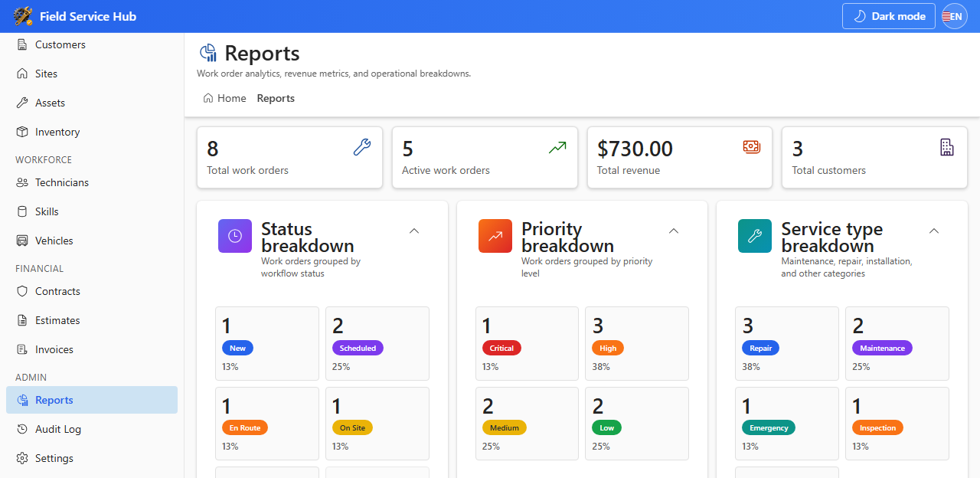
Task: Click the wrench icon on Total work orders
Action: [362, 147]
